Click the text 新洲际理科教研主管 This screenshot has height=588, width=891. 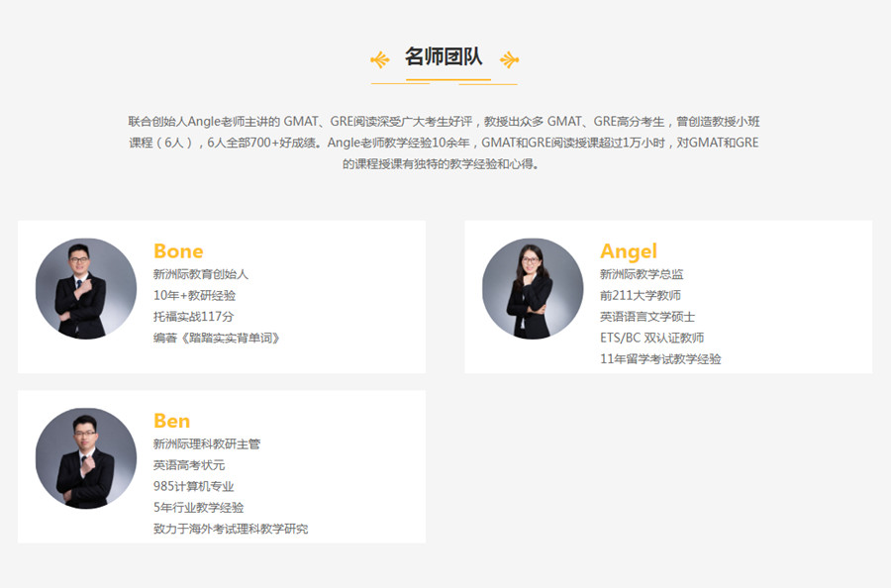tap(207, 444)
